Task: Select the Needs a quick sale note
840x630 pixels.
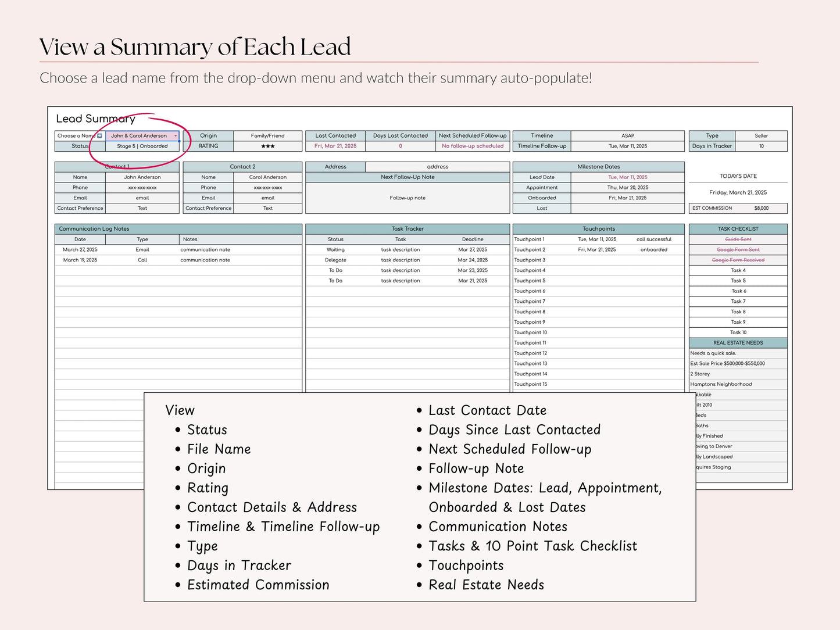Action: [x=738, y=353]
